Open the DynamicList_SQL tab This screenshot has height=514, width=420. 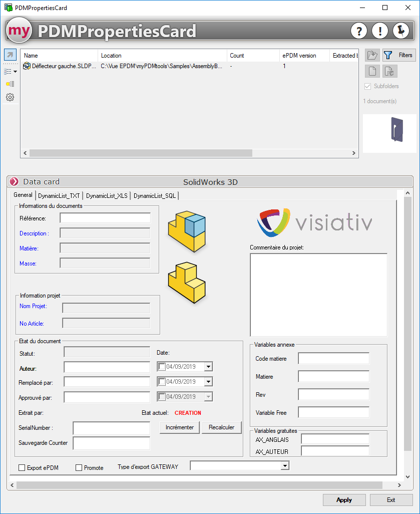154,196
